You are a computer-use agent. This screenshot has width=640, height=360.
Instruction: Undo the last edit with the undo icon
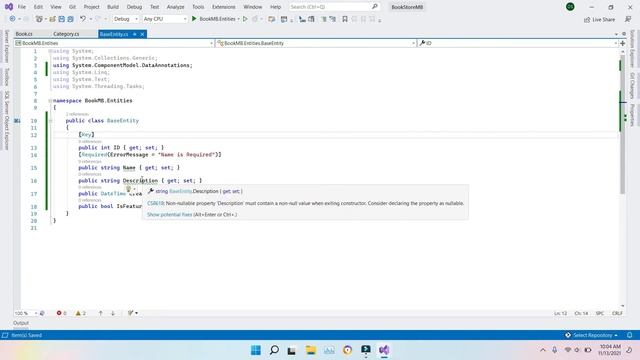[x=83, y=19]
